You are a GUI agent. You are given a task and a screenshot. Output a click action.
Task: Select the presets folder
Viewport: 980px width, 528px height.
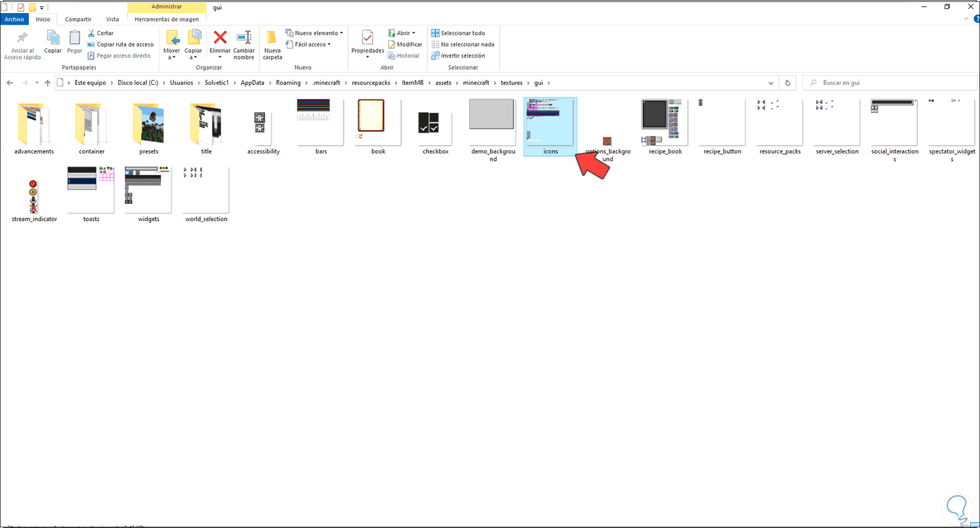click(148, 128)
